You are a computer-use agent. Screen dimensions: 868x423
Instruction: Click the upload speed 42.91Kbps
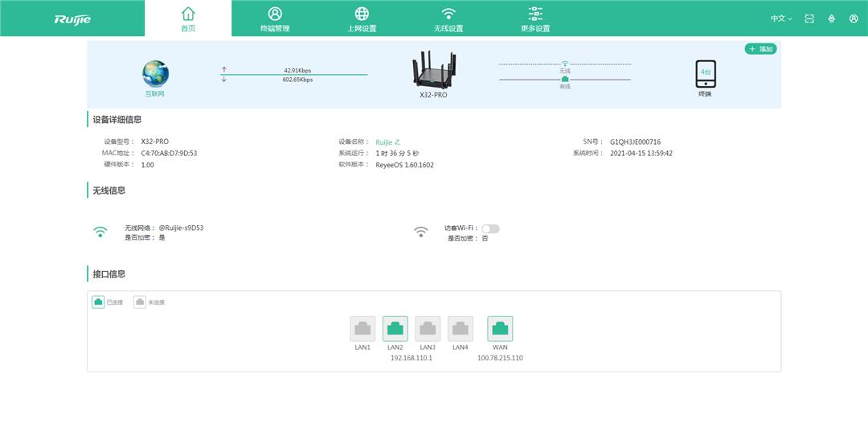click(298, 70)
